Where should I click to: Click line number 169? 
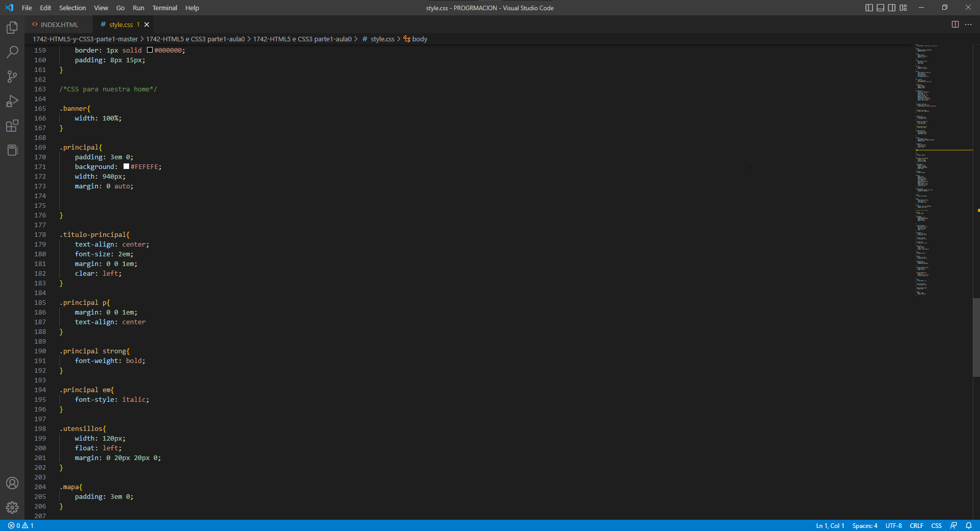[40, 147]
